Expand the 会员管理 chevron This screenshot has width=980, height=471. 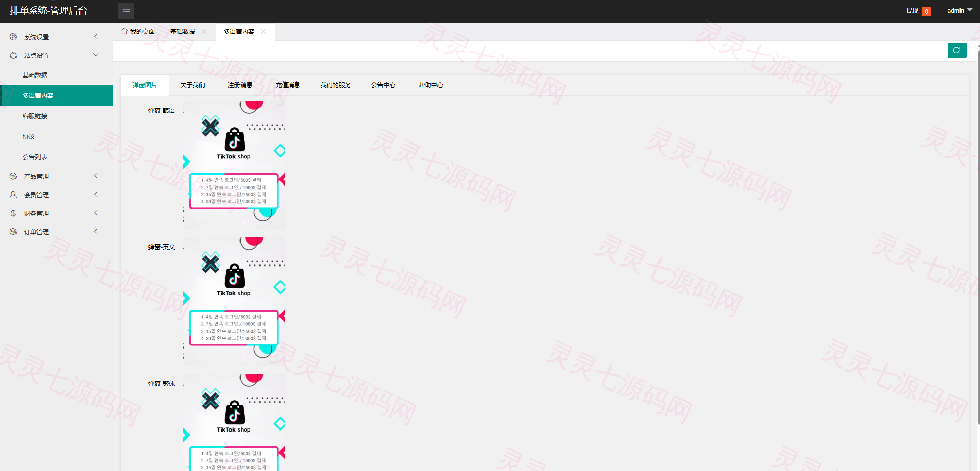point(96,194)
